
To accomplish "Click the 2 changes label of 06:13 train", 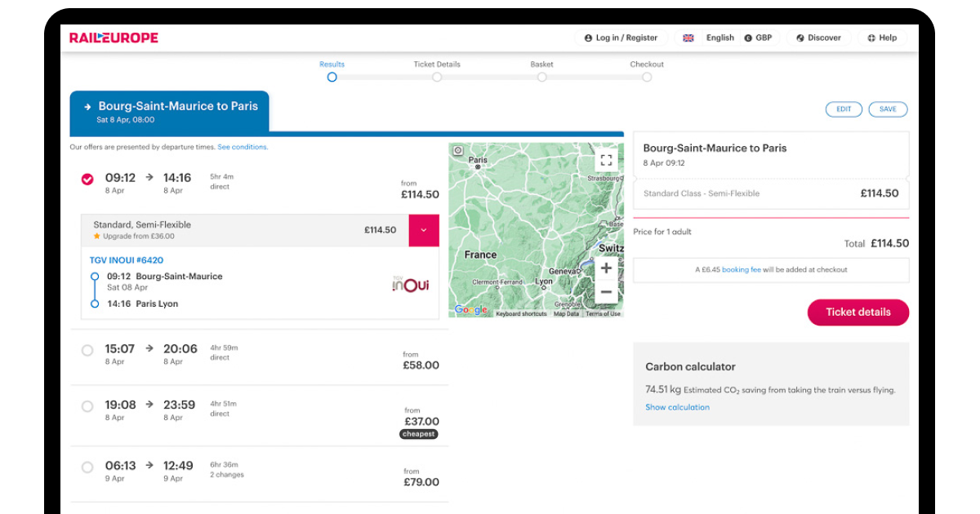I will coord(227,475).
